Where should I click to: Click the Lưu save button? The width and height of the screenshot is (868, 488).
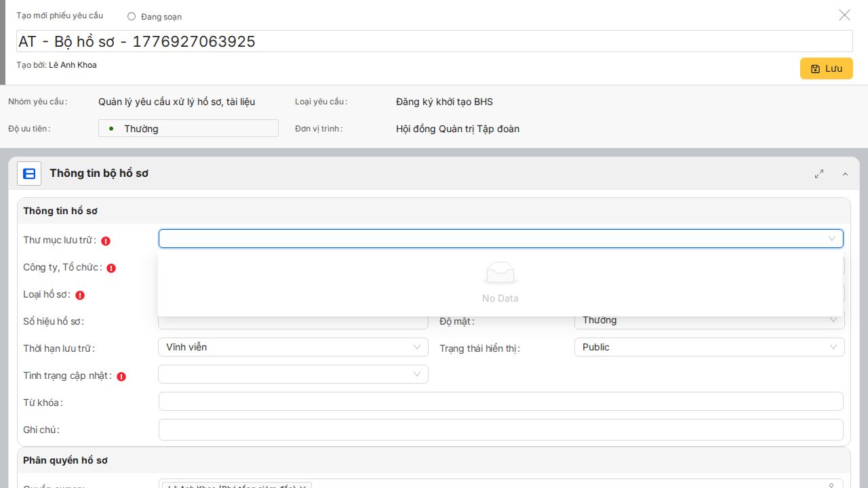click(x=826, y=68)
